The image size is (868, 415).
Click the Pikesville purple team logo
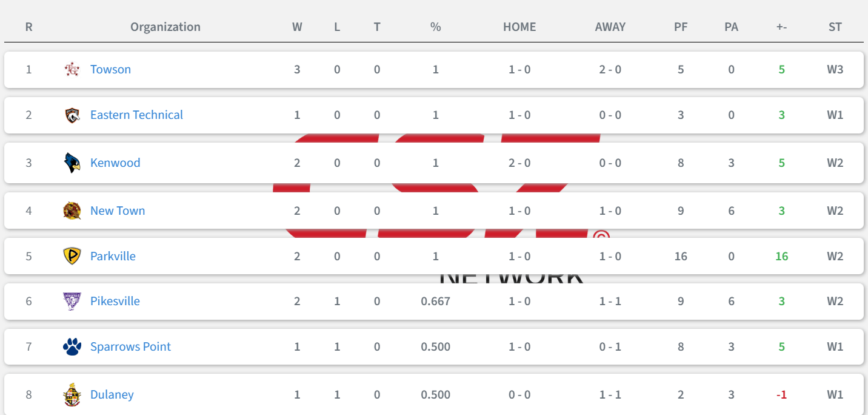pos(72,301)
